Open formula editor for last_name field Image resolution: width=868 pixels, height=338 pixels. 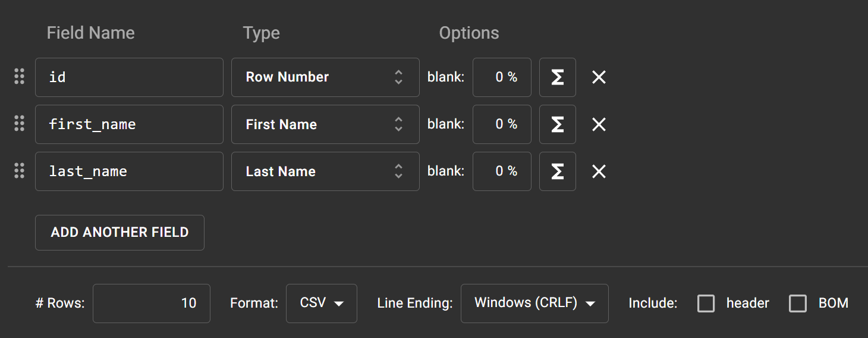pos(557,171)
